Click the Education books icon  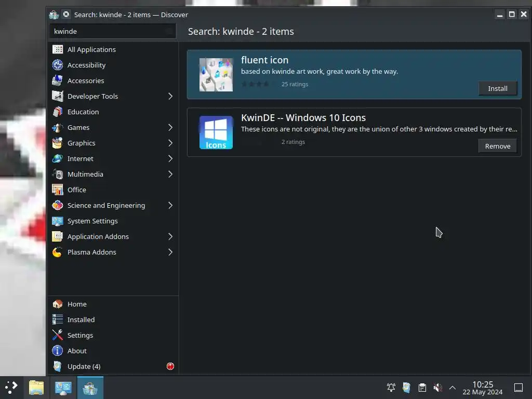click(x=57, y=112)
